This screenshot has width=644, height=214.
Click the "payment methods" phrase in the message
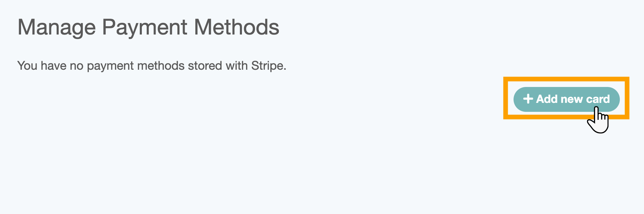click(136, 66)
